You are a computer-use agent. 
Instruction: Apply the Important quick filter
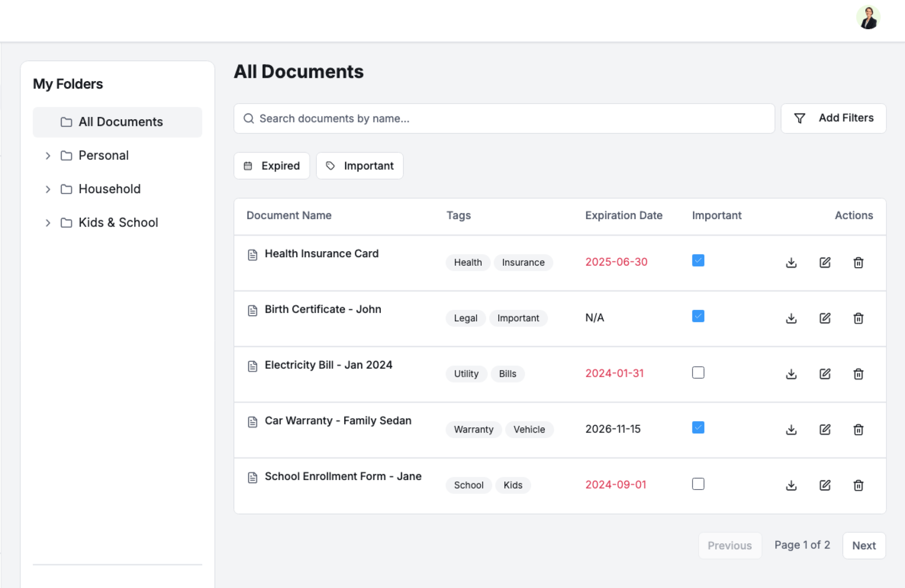coord(359,166)
